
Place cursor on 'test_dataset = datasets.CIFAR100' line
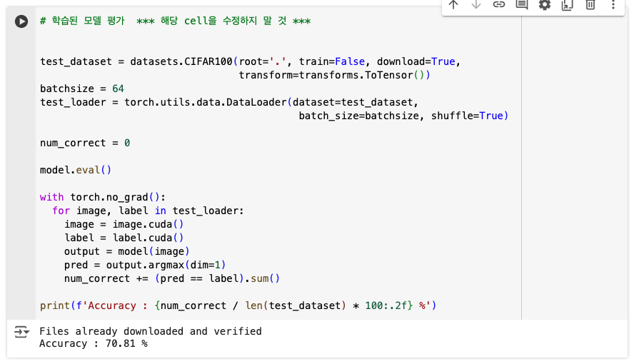pyautogui.click(x=250, y=61)
